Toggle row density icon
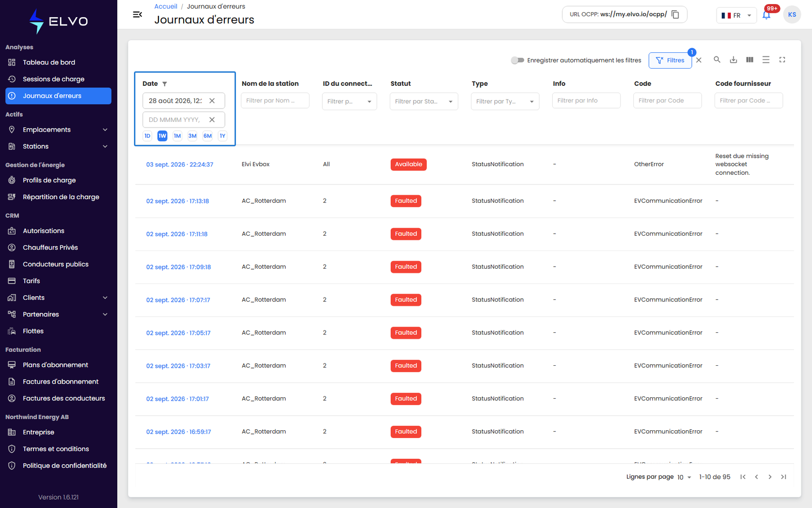 pos(766,59)
